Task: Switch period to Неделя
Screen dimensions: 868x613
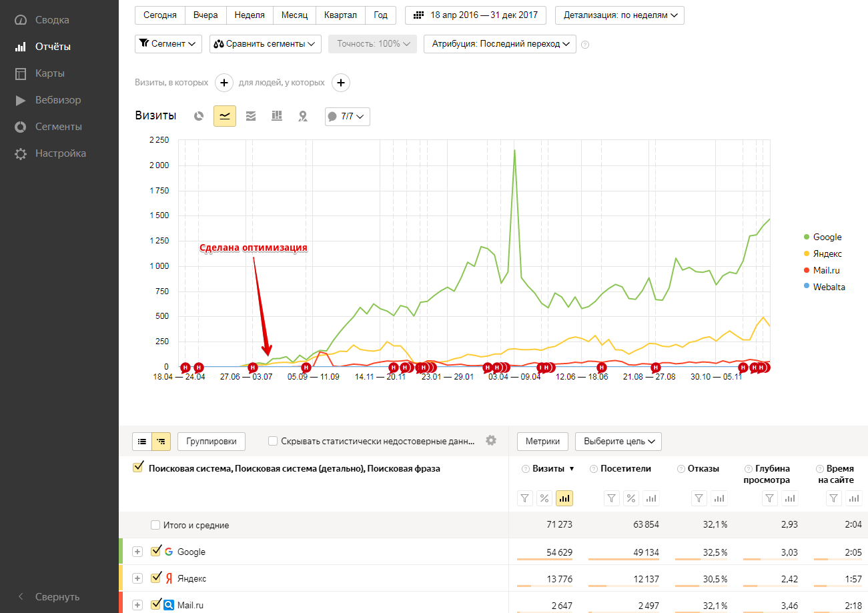Action: tap(250, 15)
